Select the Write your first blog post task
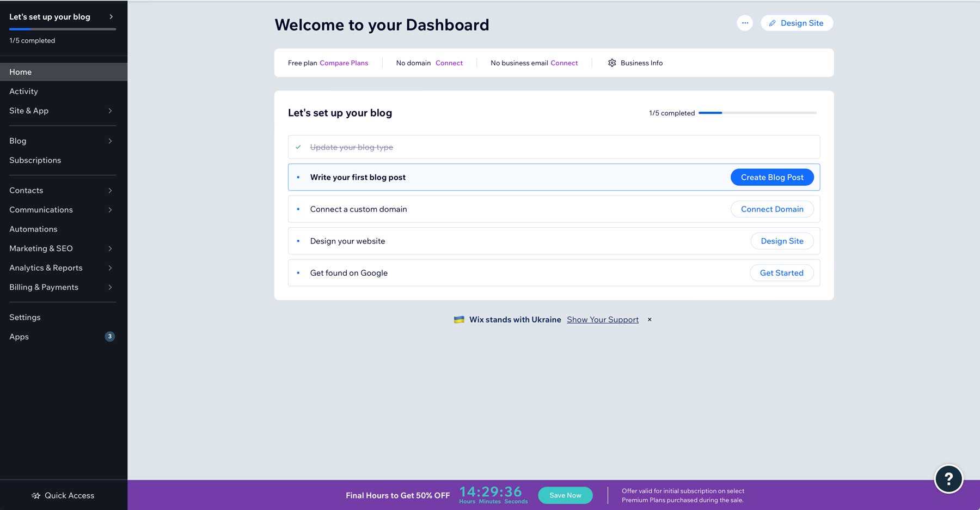The height and width of the screenshot is (510, 980). 358,177
